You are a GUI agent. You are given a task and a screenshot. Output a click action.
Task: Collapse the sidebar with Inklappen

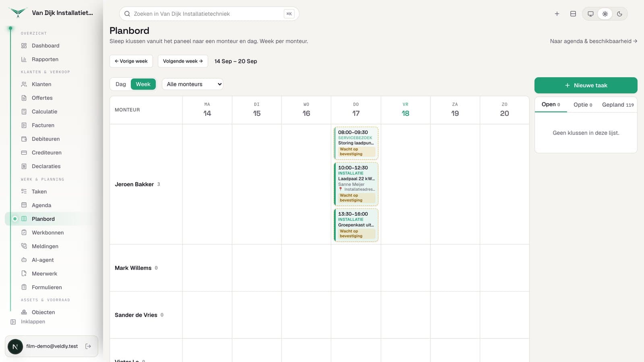click(x=28, y=322)
